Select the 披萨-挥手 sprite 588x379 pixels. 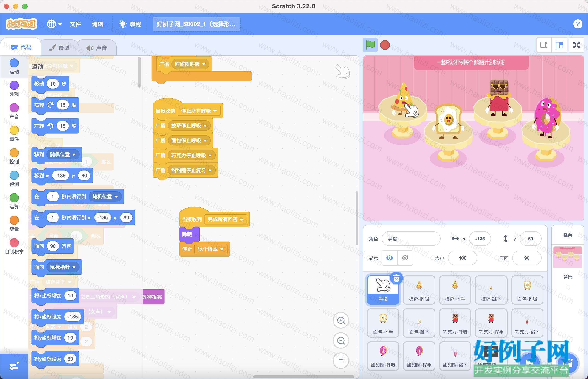tap(455, 290)
